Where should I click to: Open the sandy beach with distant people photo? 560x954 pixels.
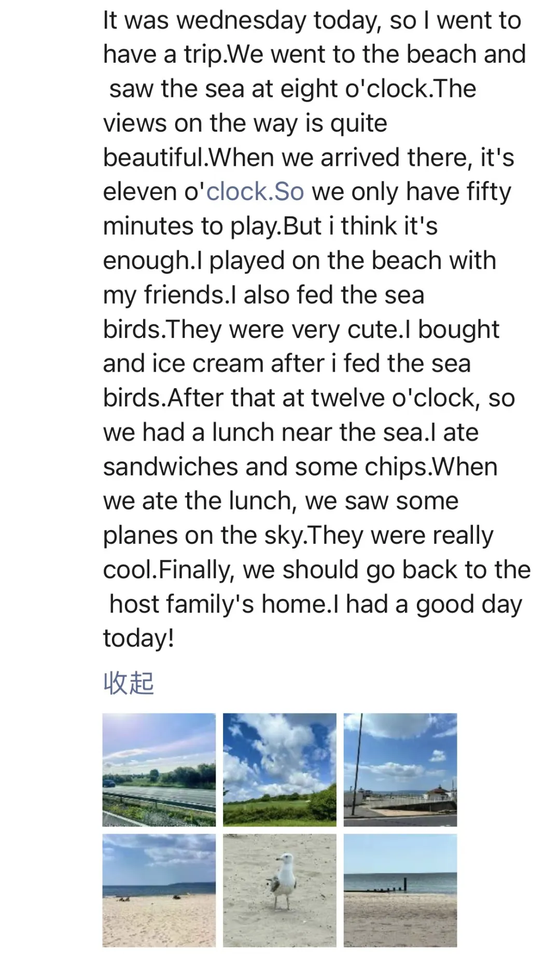click(x=159, y=890)
